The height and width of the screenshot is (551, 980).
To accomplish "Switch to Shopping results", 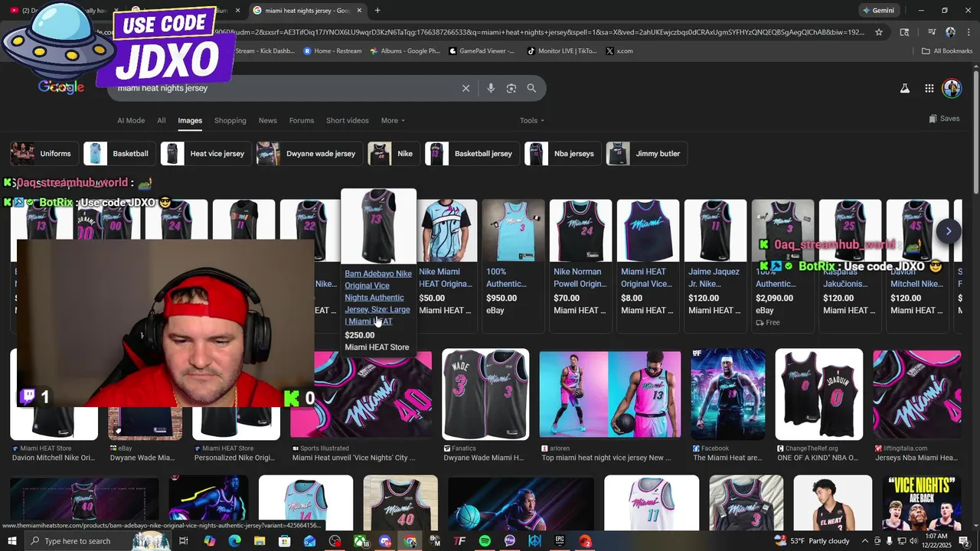I will [x=230, y=120].
